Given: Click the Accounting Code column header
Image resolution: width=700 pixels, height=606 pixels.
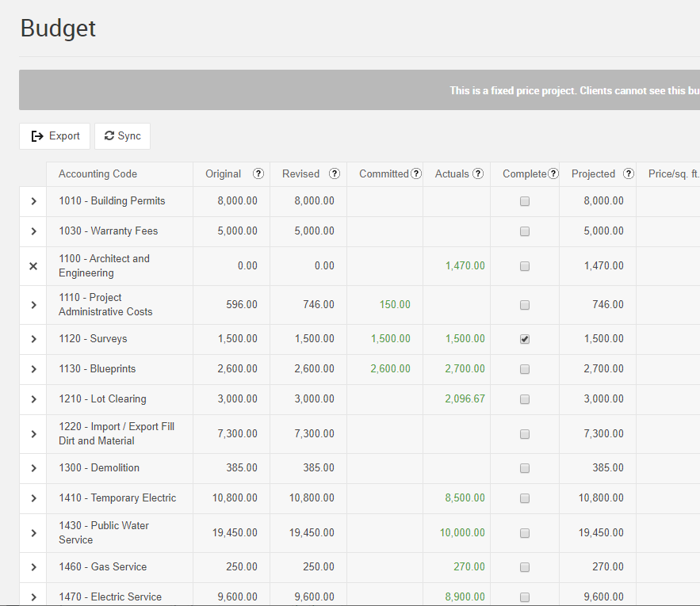Looking at the screenshot, I should 98,174.
